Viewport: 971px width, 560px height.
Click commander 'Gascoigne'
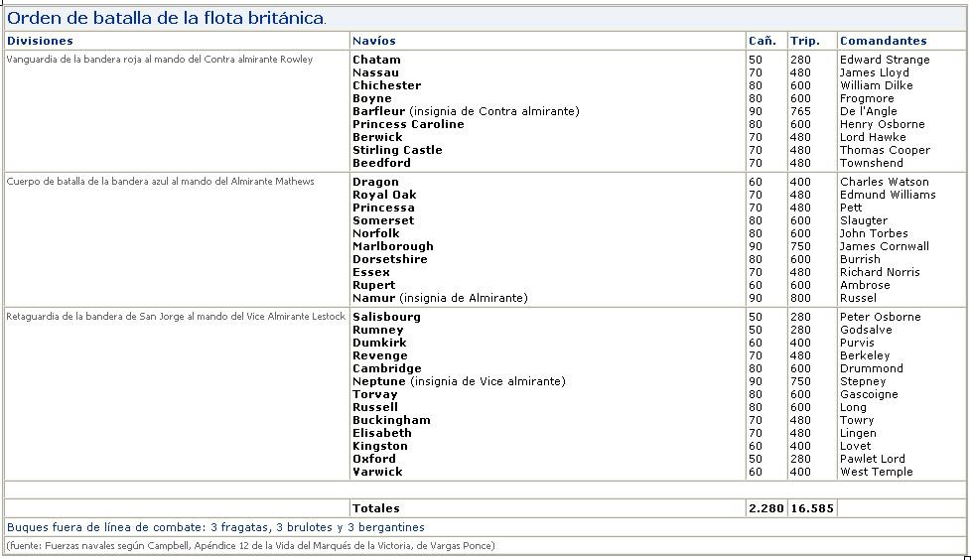coord(869,394)
